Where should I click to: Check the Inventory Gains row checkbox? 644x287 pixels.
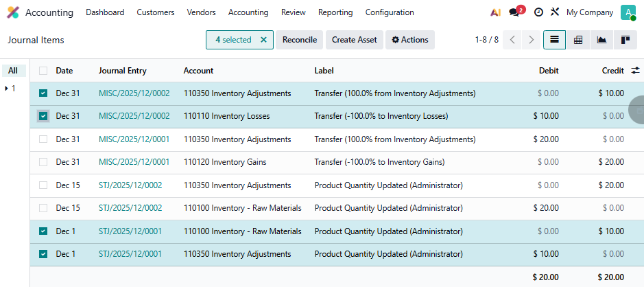pos(44,163)
